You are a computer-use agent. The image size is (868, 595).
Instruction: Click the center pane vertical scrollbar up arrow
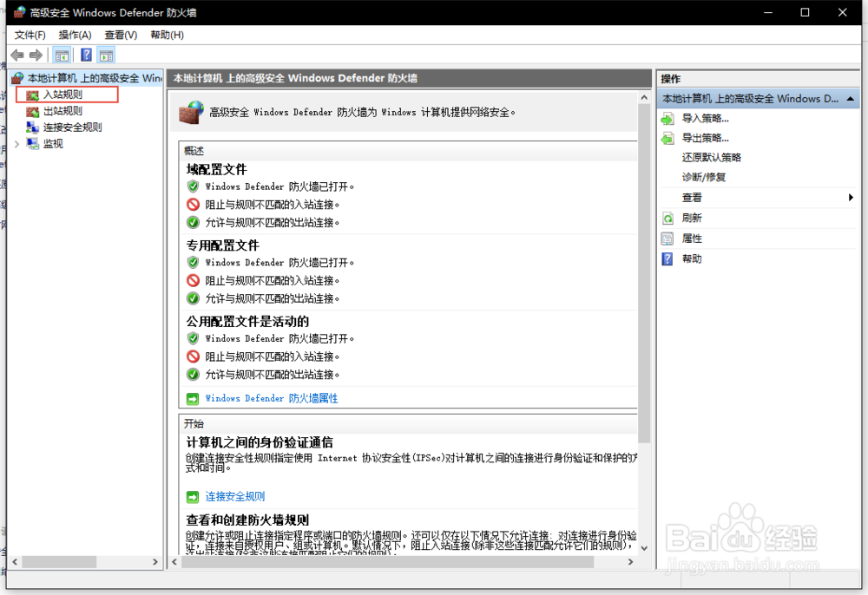644,98
